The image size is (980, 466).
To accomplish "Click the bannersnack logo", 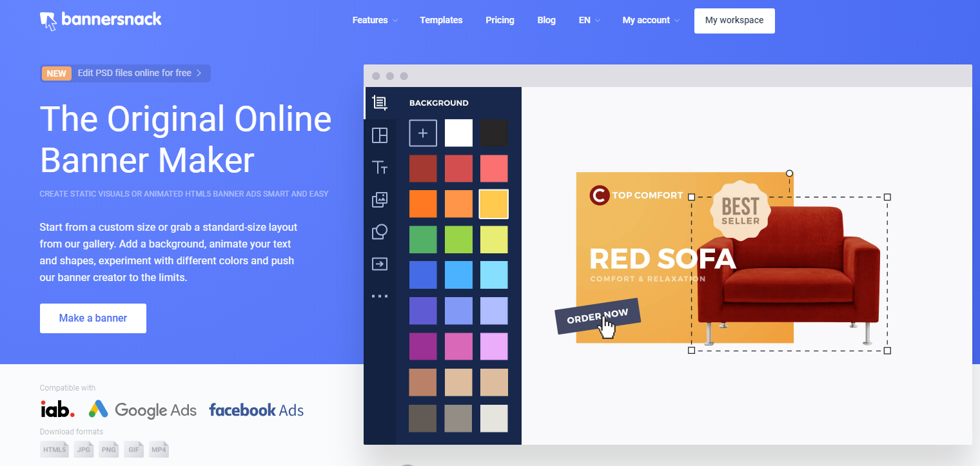I will tap(101, 20).
